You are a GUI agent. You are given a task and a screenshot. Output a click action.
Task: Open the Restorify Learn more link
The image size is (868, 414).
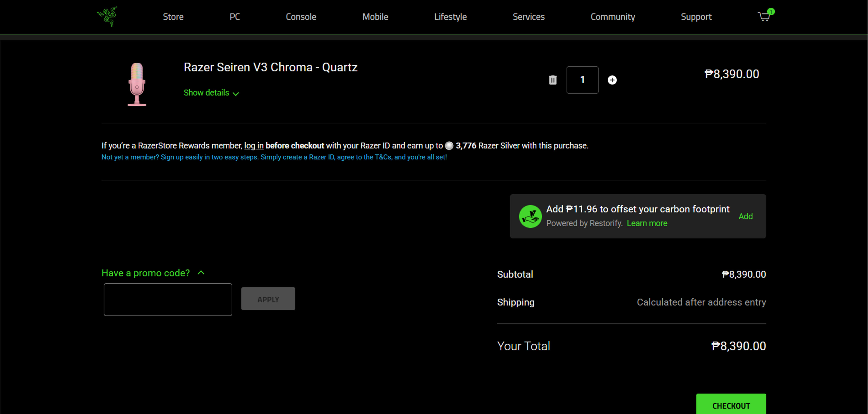(647, 224)
